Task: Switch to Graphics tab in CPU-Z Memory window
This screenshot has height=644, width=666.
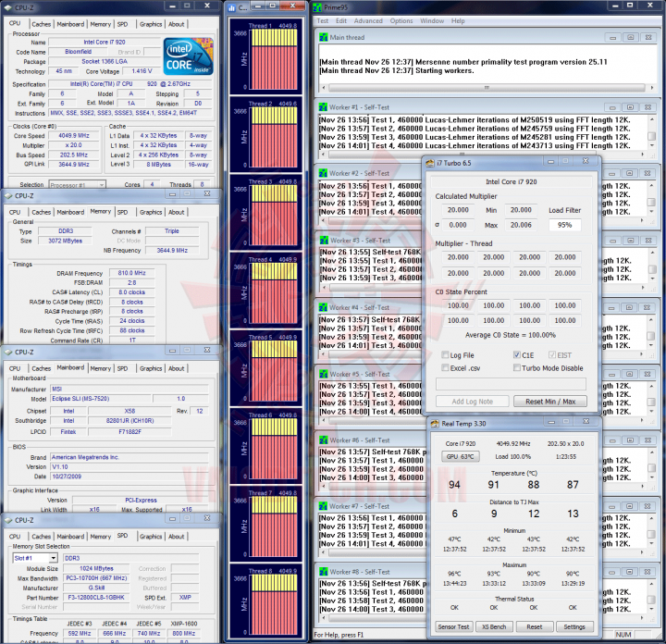Action: pyautogui.click(x=151, y=212)
